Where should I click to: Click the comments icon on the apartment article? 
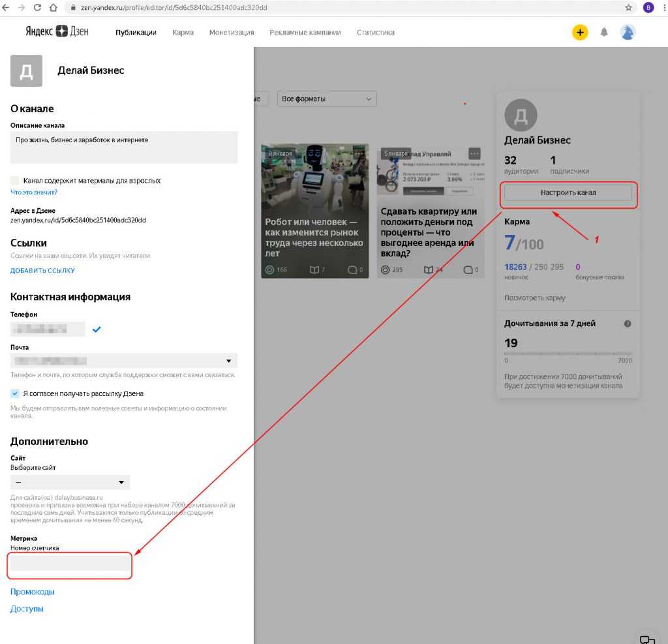[x=468, y=269]
